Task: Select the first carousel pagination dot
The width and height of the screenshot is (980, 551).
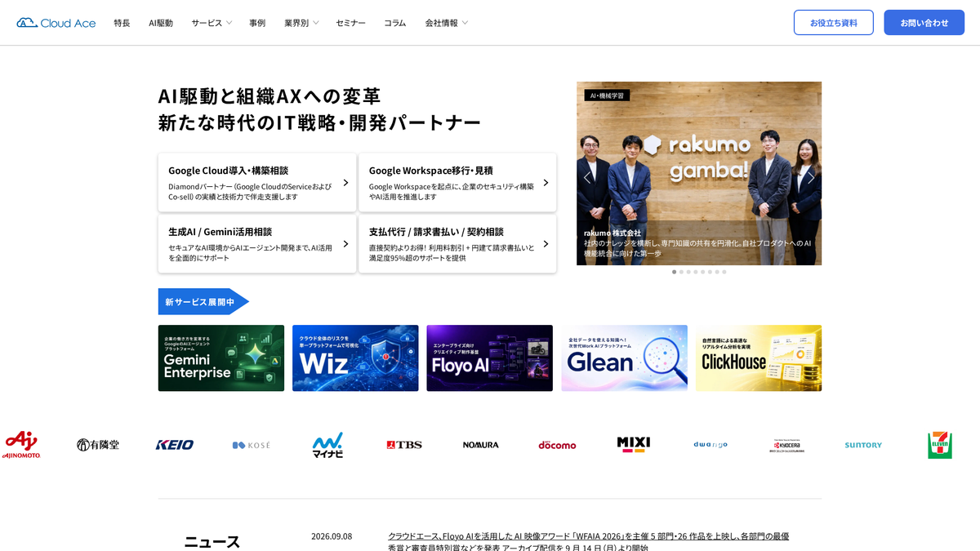Action: (x=674, y=272)
